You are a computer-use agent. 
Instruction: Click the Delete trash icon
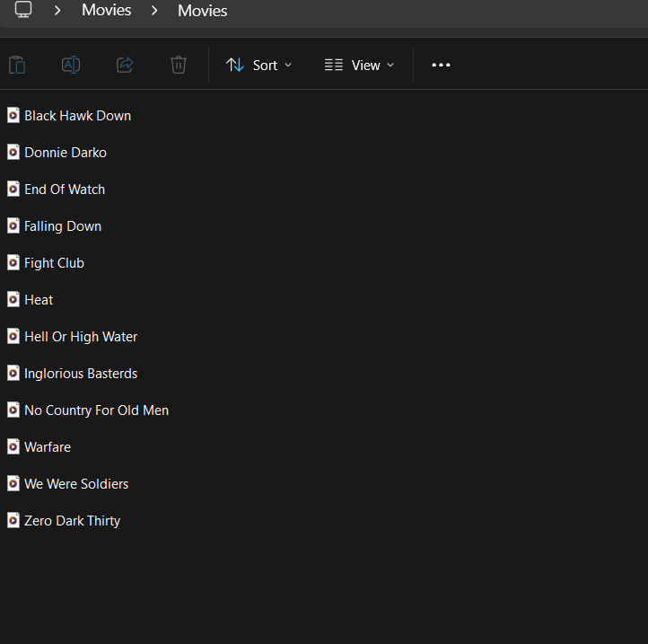click(179, 65)
